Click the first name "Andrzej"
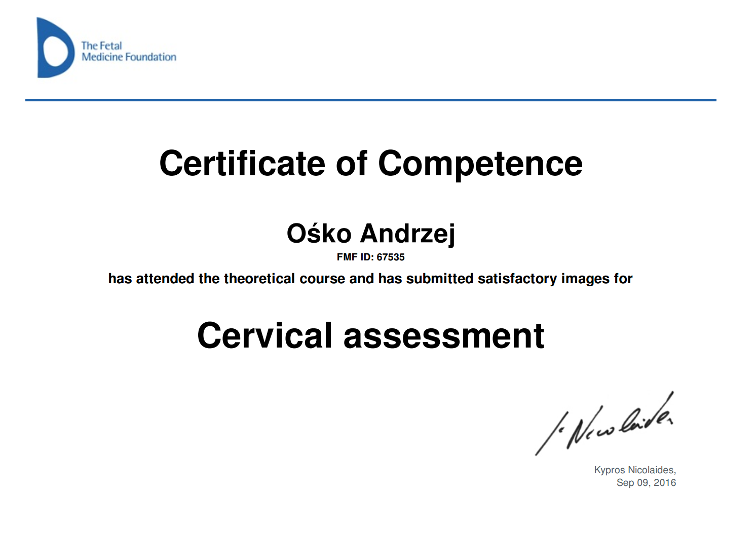Screen dimensions: 756x533 coord(407,234)
